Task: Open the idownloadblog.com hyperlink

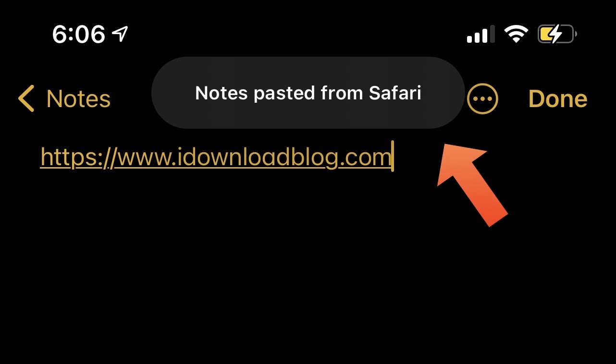Action: [216, 157]
